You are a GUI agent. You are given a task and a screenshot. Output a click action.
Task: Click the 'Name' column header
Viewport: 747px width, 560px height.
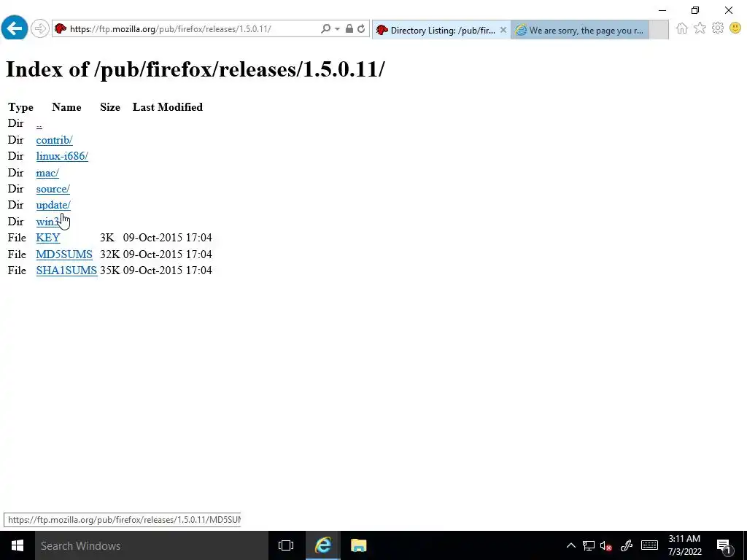[x=66, y=107]
